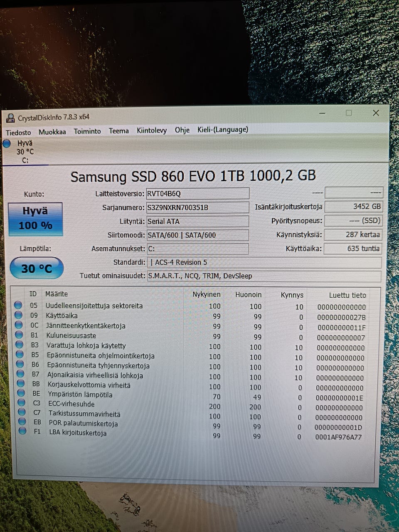The width and height of the screenshot is (399, 532).
Task: Click the Käynnistyksiä value 287 kertaa
Action: 353,234
